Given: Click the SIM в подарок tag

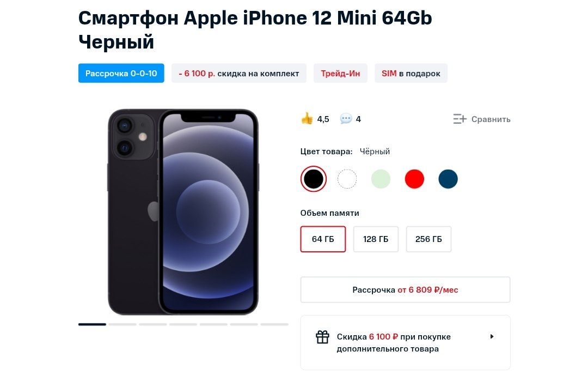Looking at the screenshot, I should [x=411, y=73].
